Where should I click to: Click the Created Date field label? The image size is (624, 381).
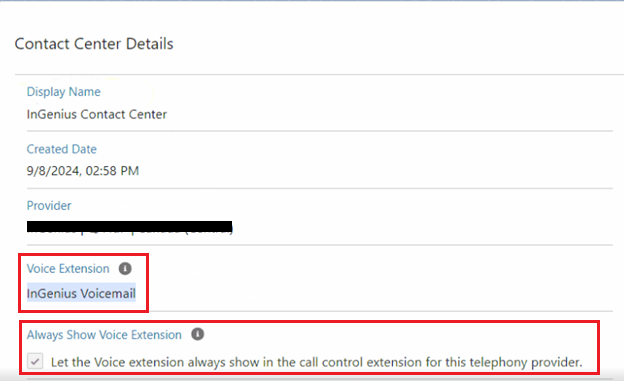(62, 149)
